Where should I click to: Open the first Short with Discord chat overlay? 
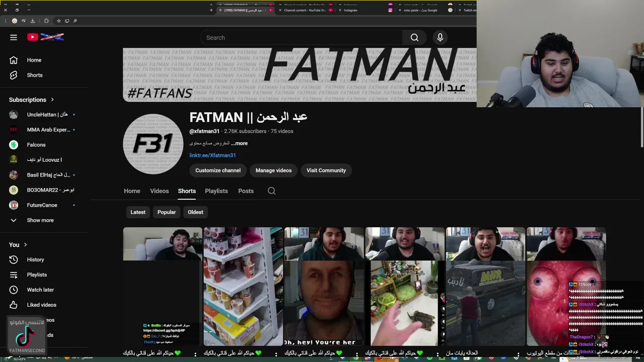coord(163,287)
